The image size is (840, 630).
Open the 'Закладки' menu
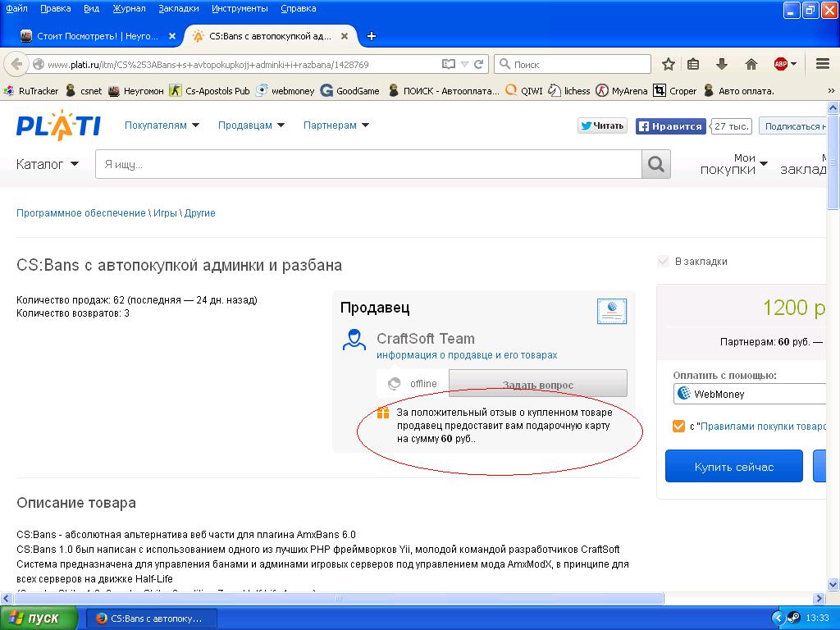tap(178, 8)
